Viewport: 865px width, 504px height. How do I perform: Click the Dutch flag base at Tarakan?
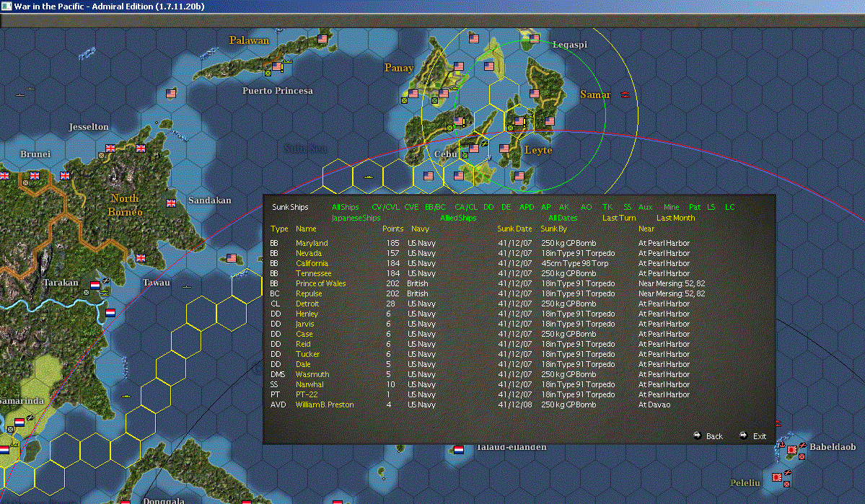point(95,285)
